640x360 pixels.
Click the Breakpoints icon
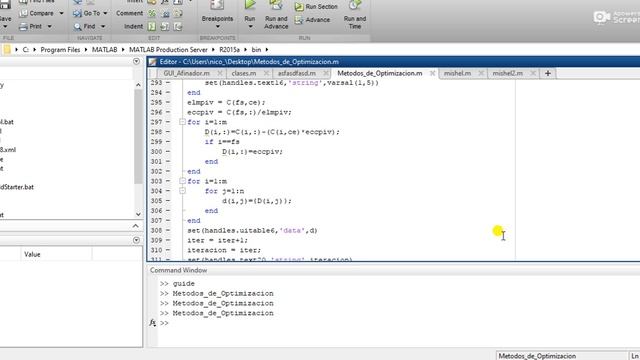tap(217, 6)
